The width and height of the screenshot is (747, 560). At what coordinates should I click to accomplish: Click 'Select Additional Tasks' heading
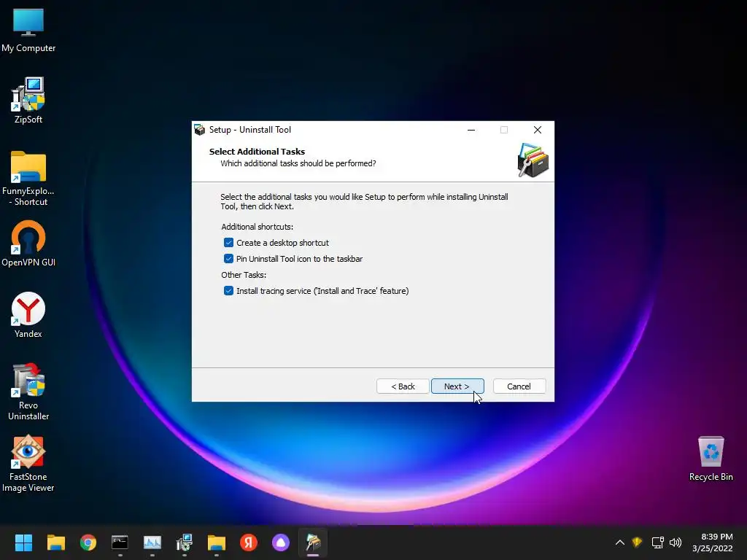[257, 152]
